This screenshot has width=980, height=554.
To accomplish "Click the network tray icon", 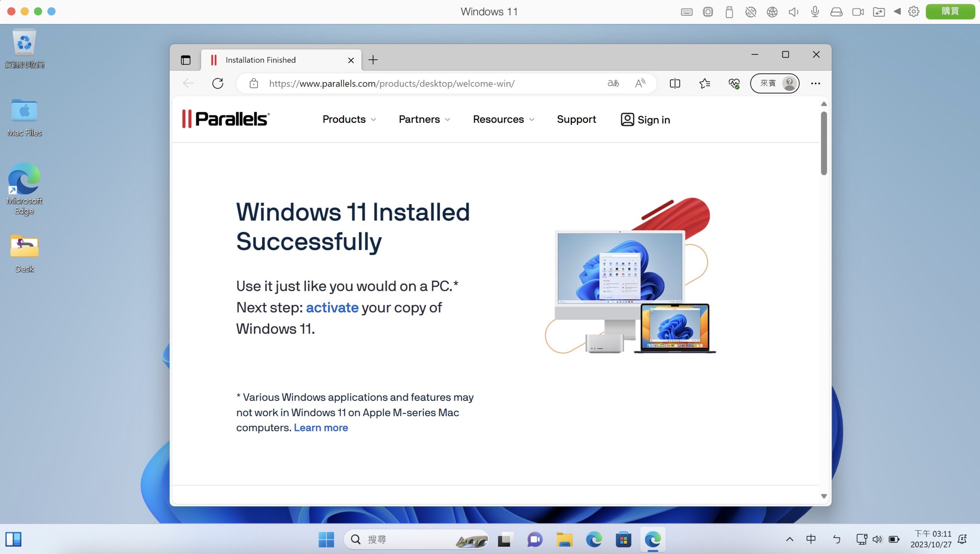I will [861, 539].
